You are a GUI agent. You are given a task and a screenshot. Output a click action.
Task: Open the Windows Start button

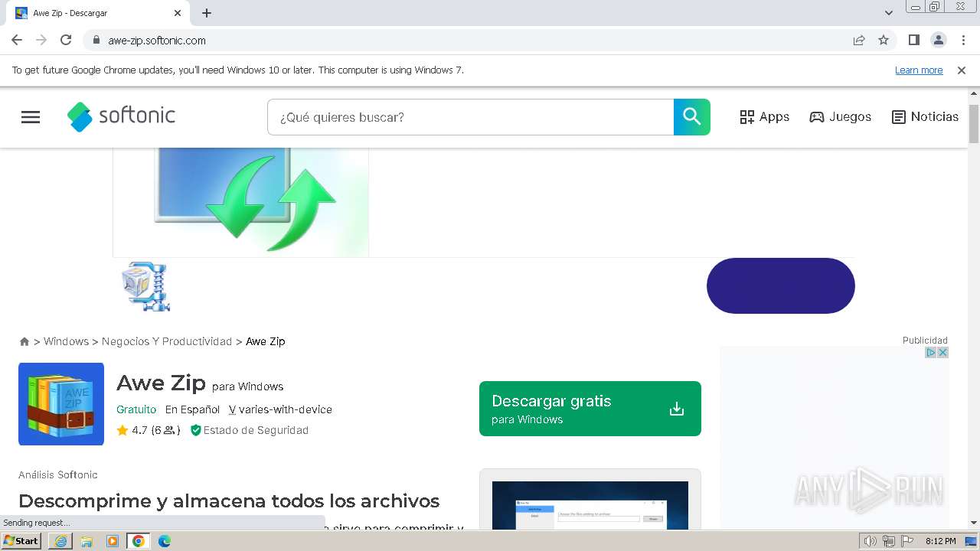[x=21, y=541]
